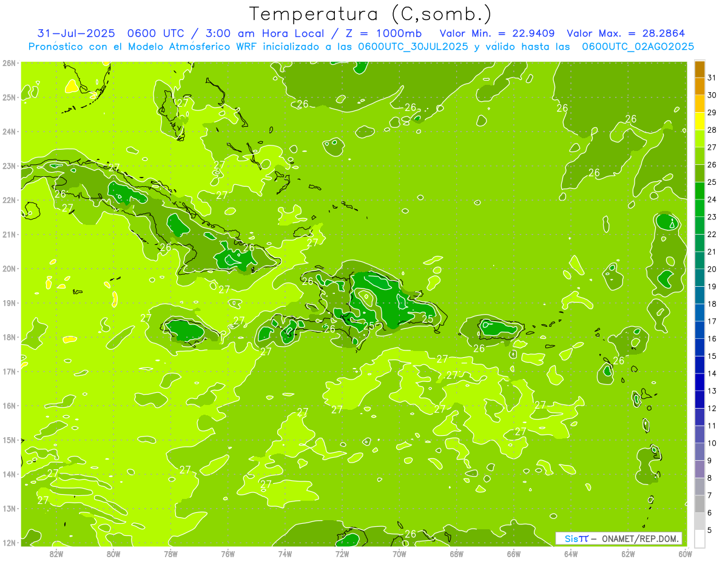Click the color legend's "24" label

pyautogui.click(x=712, y=199)
